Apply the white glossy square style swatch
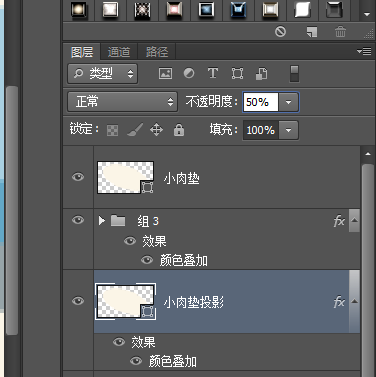Screen dimensions: 376x377 [x=110, y=10]
